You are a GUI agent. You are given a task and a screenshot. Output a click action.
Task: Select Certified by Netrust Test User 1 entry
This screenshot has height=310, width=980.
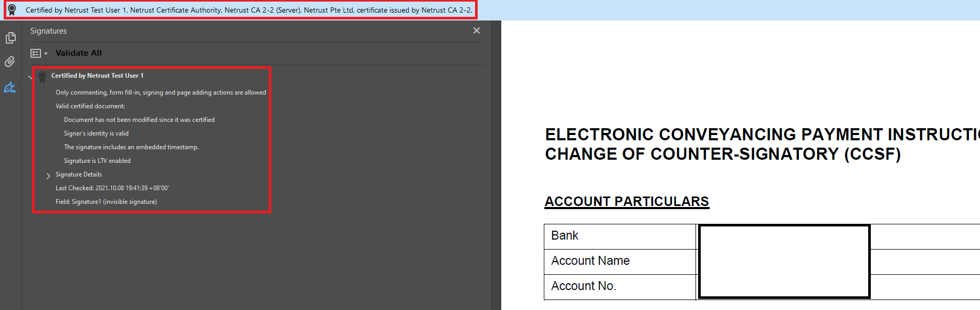coord(97,76)
